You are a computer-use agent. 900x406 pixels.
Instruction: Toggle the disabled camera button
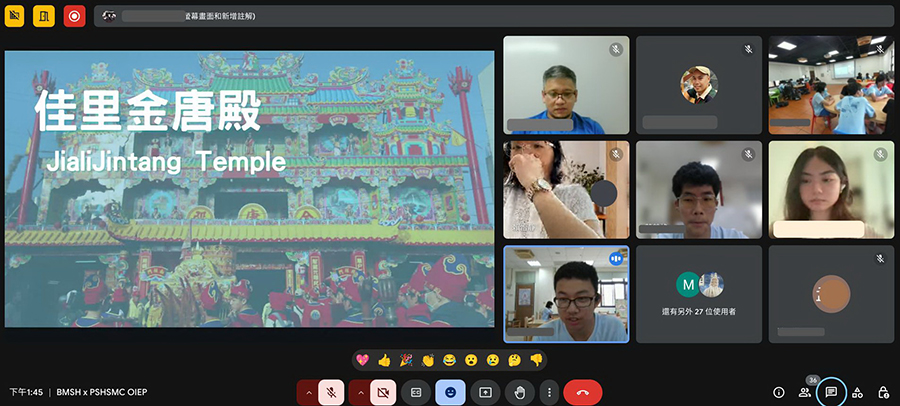pos(383,393)
